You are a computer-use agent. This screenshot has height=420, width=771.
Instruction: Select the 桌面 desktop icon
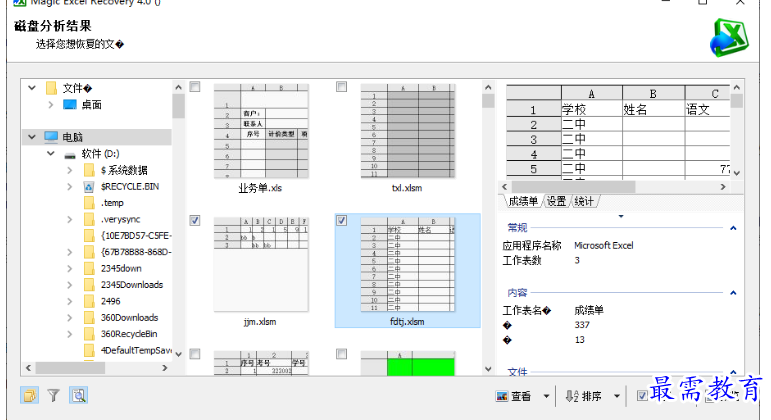pyautogui.click(x=70, y=105)
